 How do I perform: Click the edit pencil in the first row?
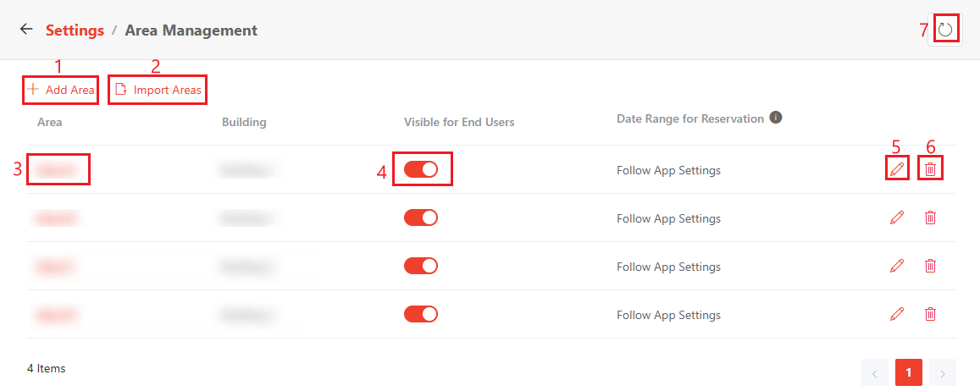point(897,169)
